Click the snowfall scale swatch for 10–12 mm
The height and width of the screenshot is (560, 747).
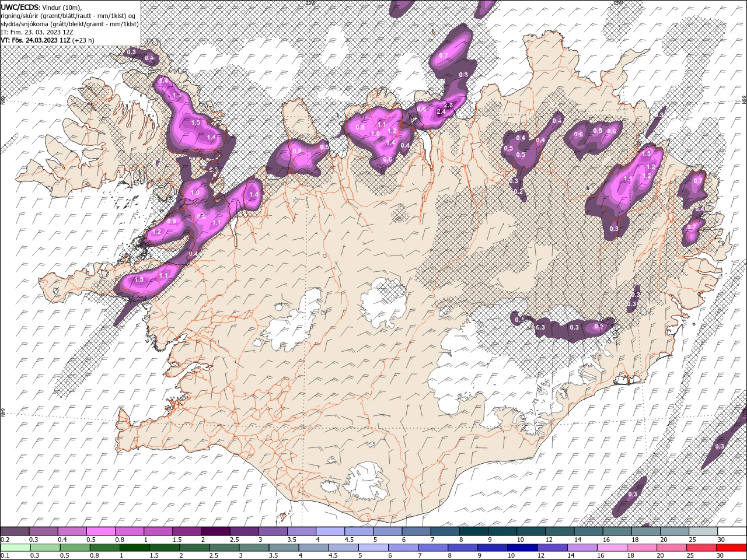coord(530,531)
